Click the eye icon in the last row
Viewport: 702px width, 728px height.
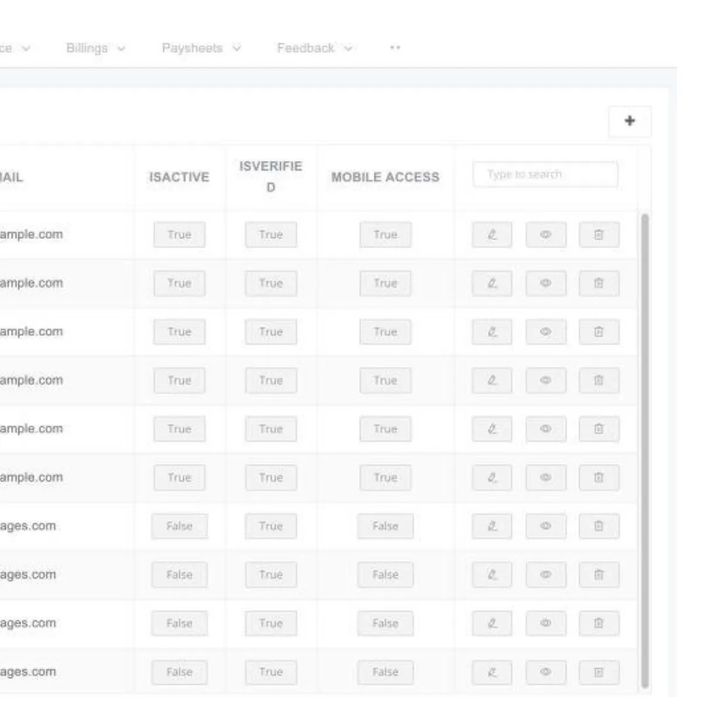[545, 672]
